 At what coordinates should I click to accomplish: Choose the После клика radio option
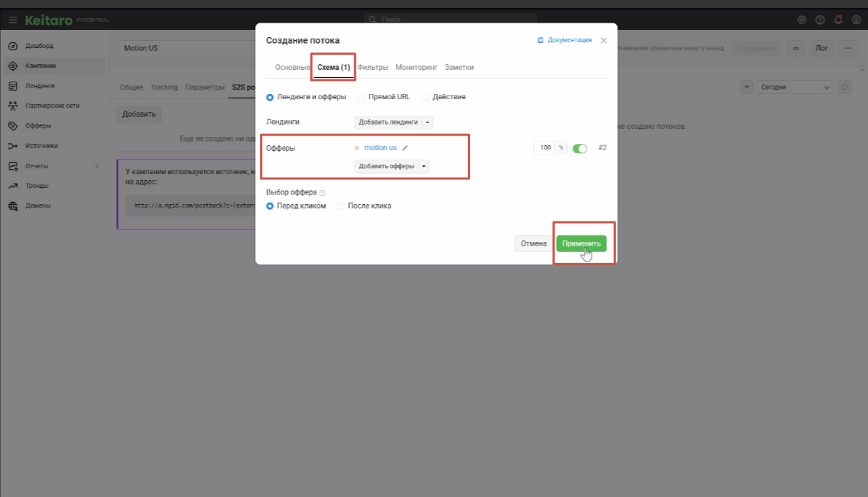point(341,206)
